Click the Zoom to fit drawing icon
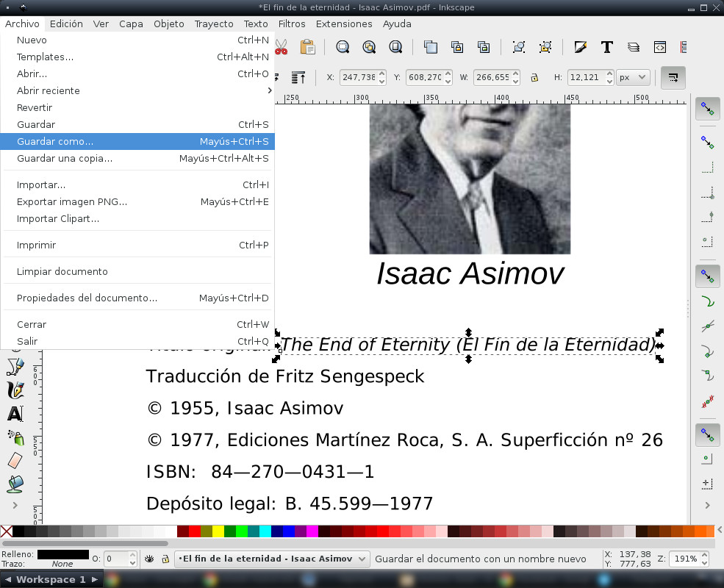Image resolution: width=724 pixels, height=588 pixels. [369, 47]
